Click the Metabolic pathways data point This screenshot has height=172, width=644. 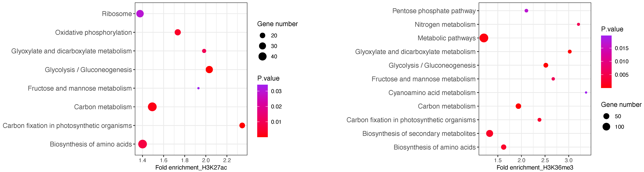point(484,38)
